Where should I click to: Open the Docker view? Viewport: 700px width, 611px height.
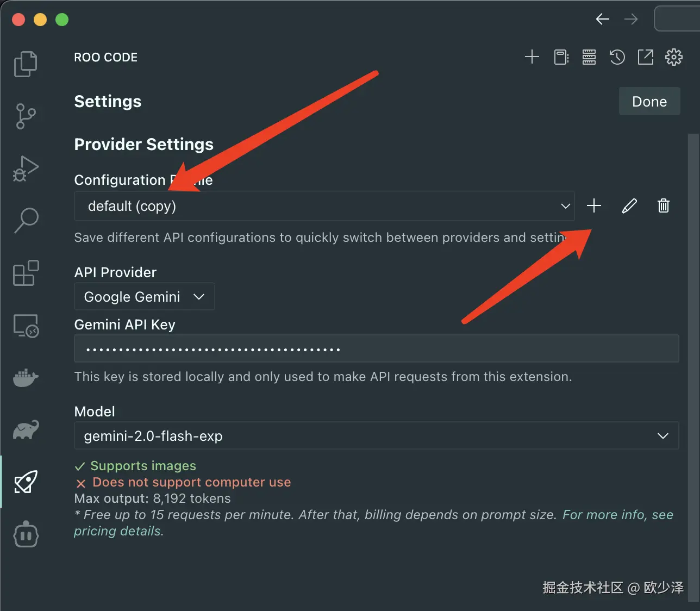pyautogui.click(x=26, y=377)
